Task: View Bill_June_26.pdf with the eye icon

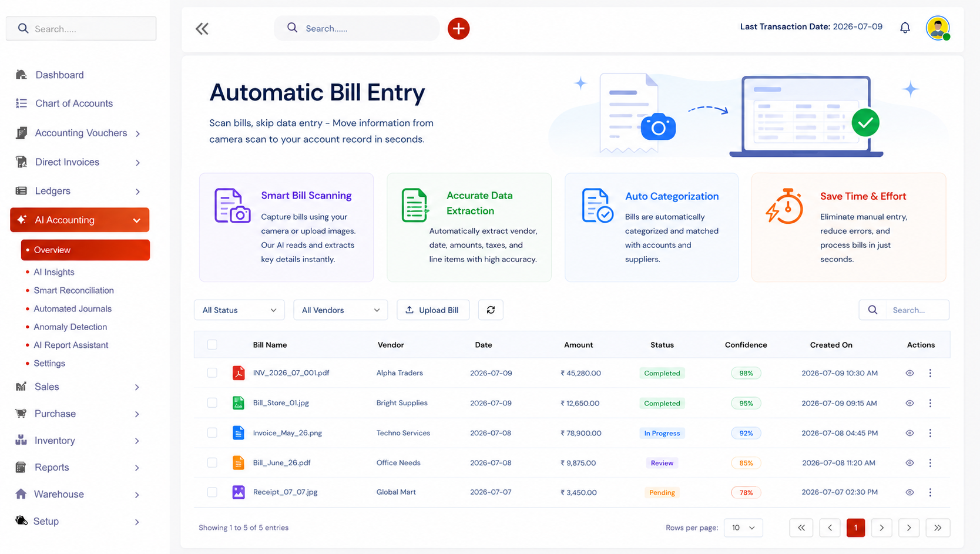Action: click(909, 463)
